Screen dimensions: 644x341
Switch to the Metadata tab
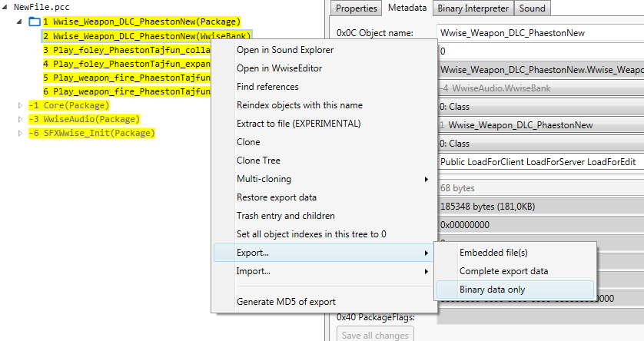tap(407, 8)
